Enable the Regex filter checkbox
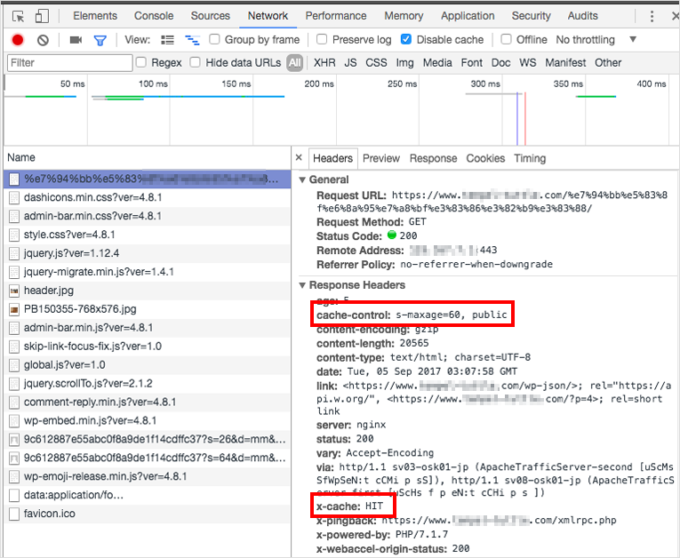This screenshot has height=558, width=680. pyautogui.click(x=141, y=62)
